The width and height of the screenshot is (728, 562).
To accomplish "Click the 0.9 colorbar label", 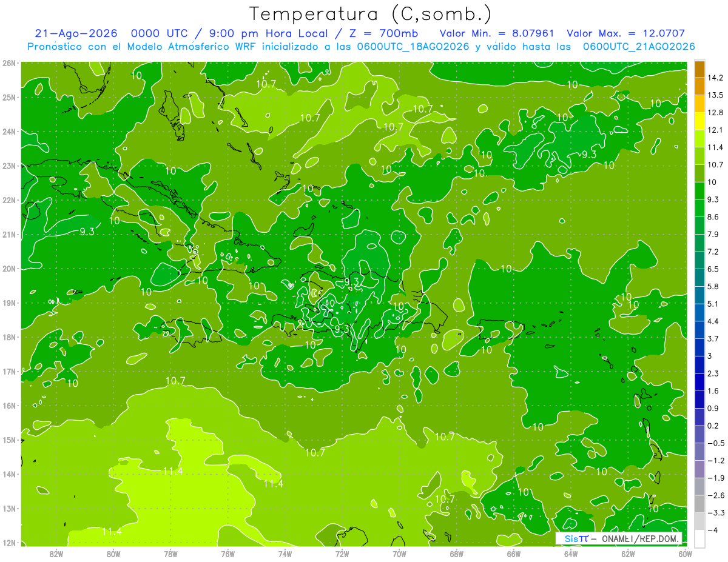I will (713, 408).
